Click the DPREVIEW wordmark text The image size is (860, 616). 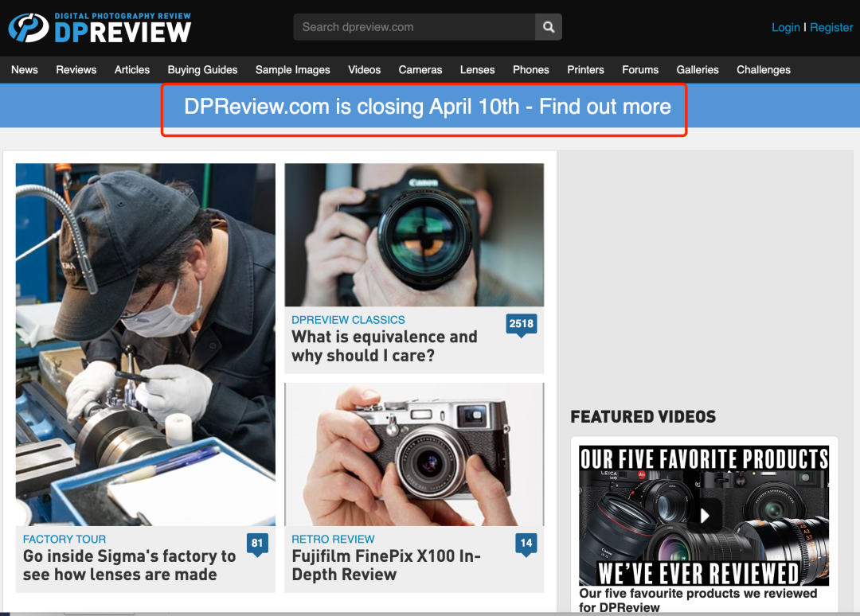pos(123,32)
